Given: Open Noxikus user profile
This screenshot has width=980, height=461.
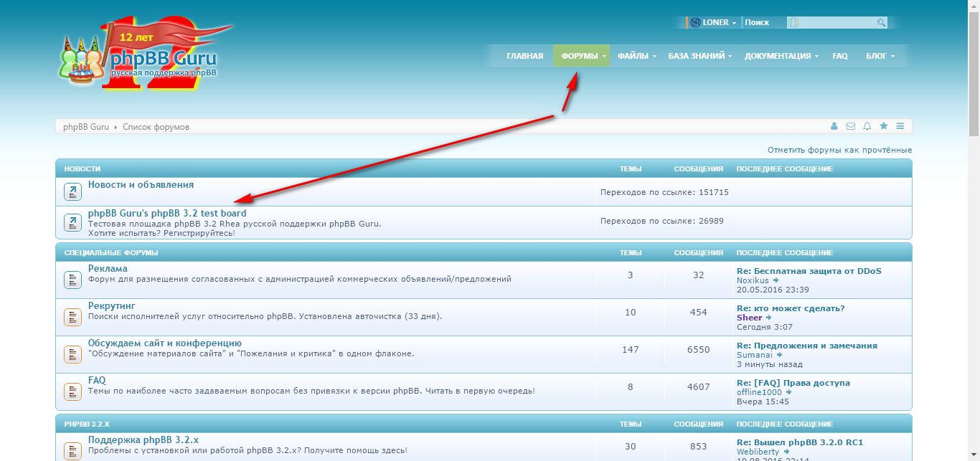Looking at the screenshot, I should [753, 280].
